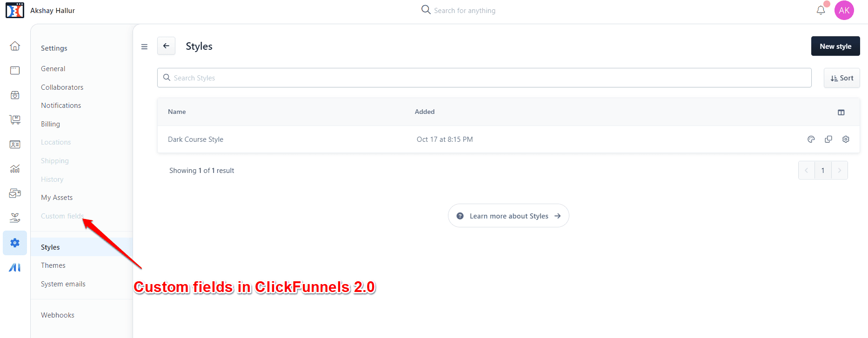Screen dimensions: 868x338
Task: Open the Home dashboard icon in sidebar
Action: (15, 46)
